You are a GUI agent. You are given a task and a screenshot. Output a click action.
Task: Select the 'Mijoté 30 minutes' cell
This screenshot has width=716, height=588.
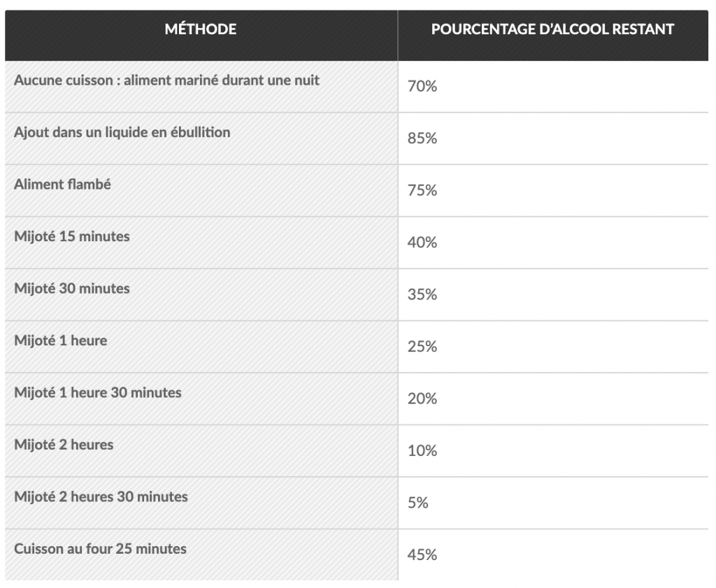tap(72, 288)
